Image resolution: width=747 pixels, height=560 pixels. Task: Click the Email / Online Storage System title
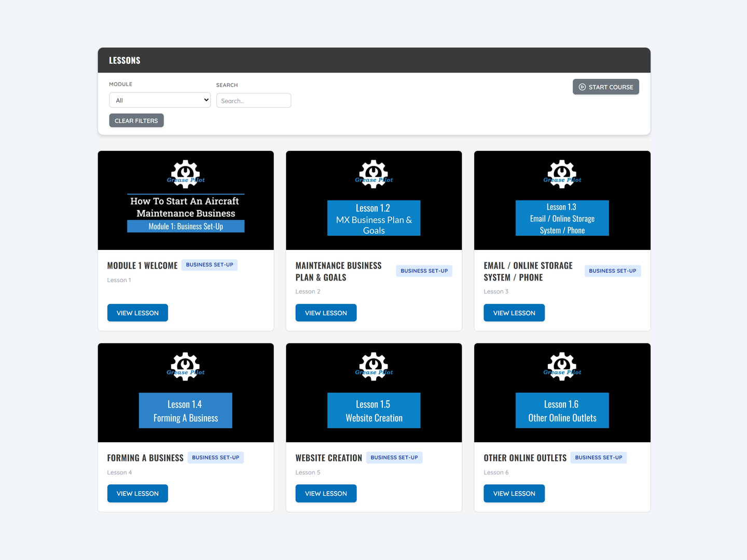528,272
